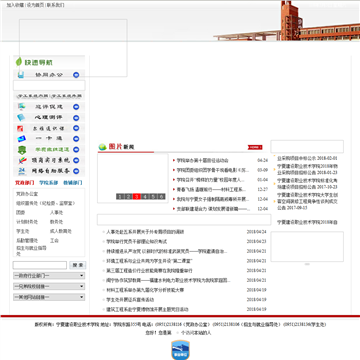The image size is (360, 360).
Task: Open the image news headline dated 04-24
Action: pos(202,160)
